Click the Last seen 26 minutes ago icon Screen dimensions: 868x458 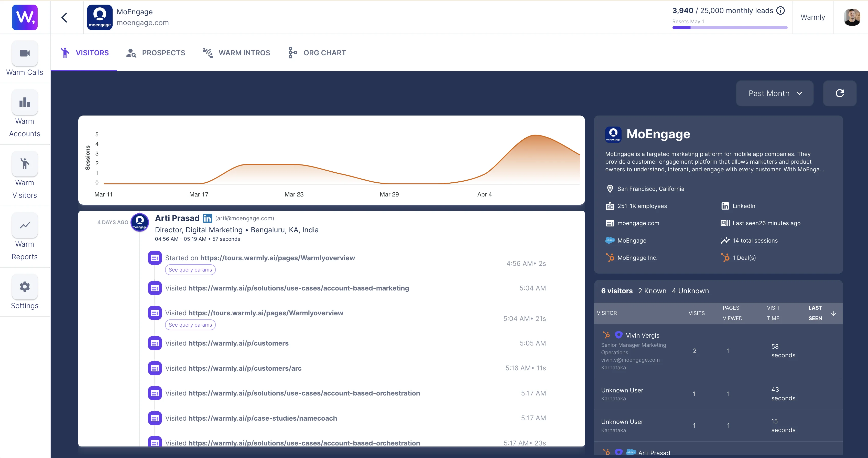click(x=725, y=223)
